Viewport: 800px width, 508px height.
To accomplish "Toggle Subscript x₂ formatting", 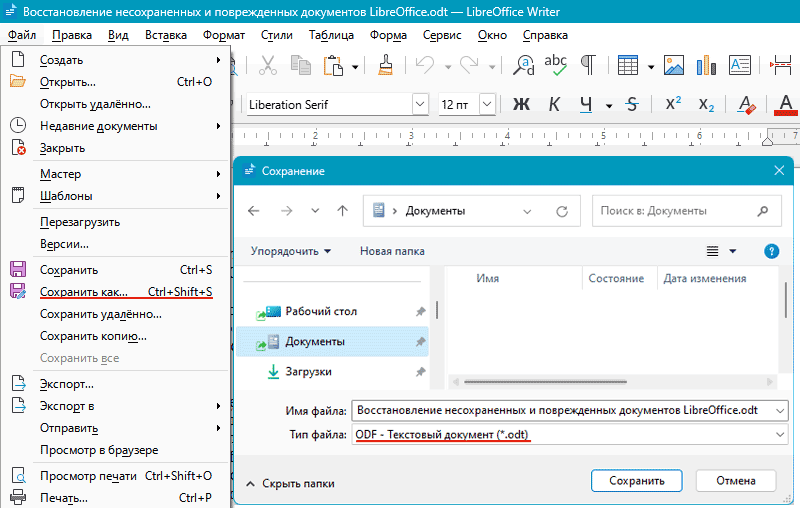I will click(x=707, y=105).
